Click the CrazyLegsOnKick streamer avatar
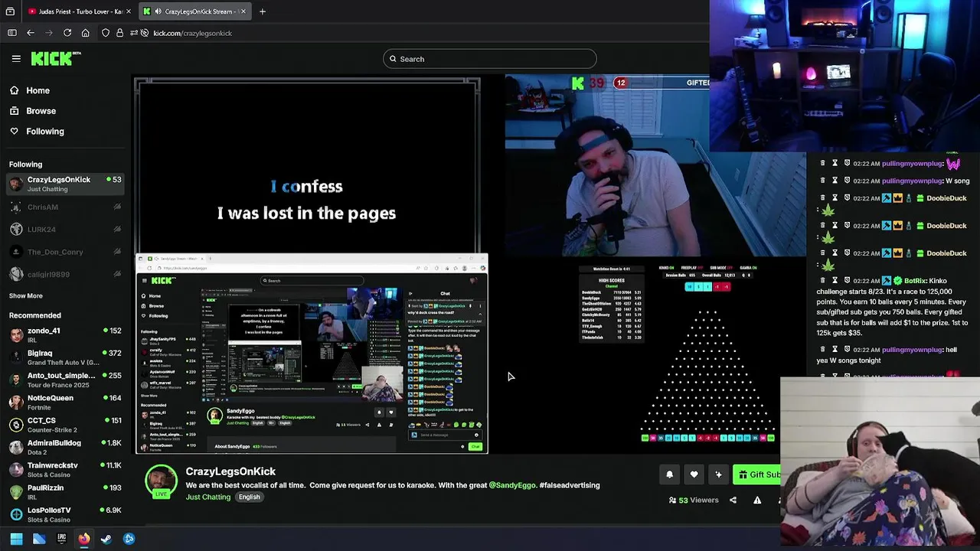The height and width of the screenshot is (551, 980). point(162,481)
